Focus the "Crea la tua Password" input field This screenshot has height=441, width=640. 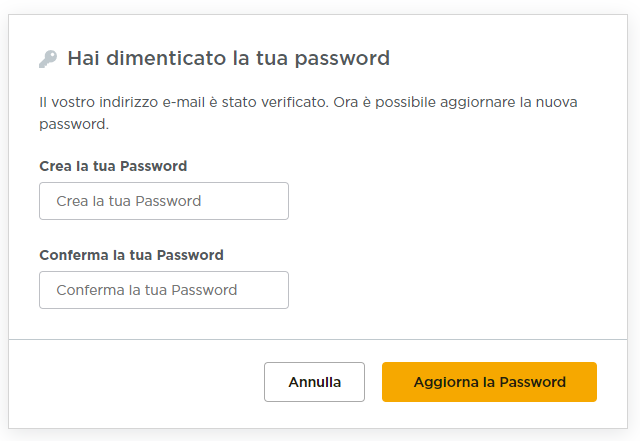(164, 201)
